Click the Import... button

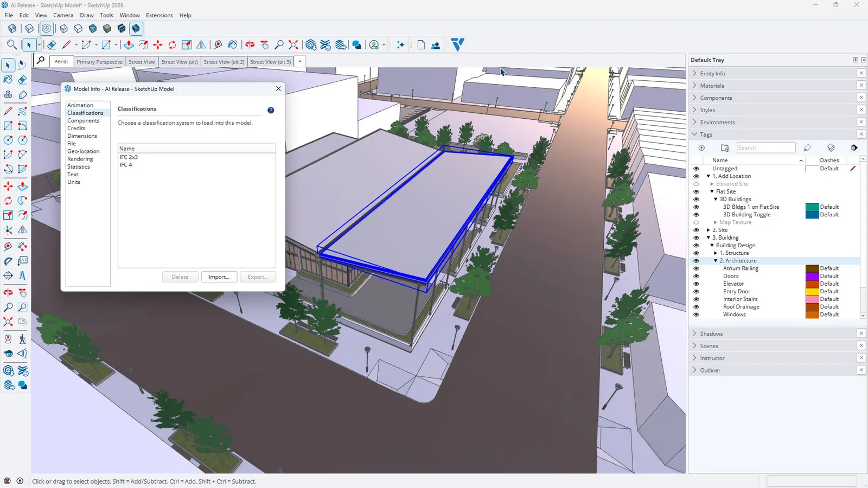coord(219,277)
